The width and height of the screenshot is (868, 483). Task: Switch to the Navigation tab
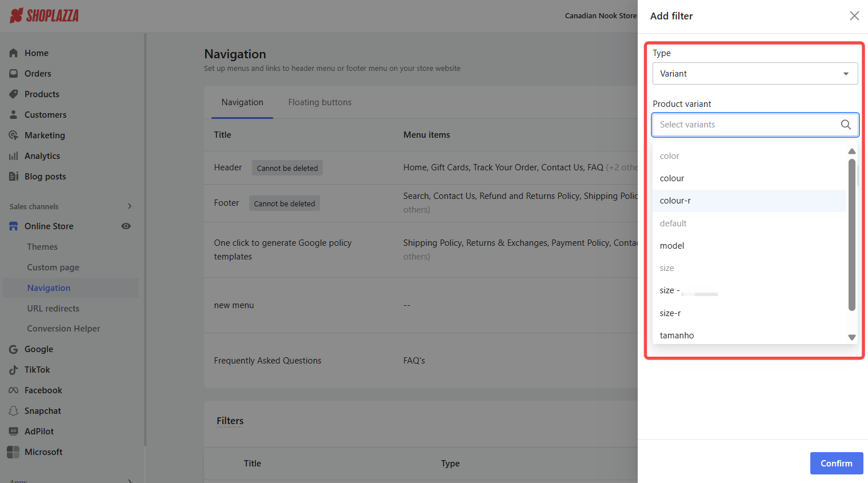click(x=242, y=102)
